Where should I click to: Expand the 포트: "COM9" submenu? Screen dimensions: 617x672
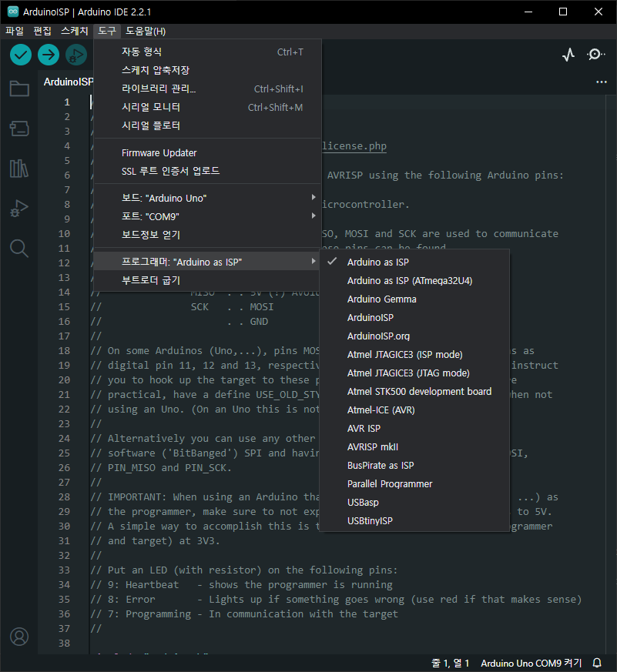[207, 216]
